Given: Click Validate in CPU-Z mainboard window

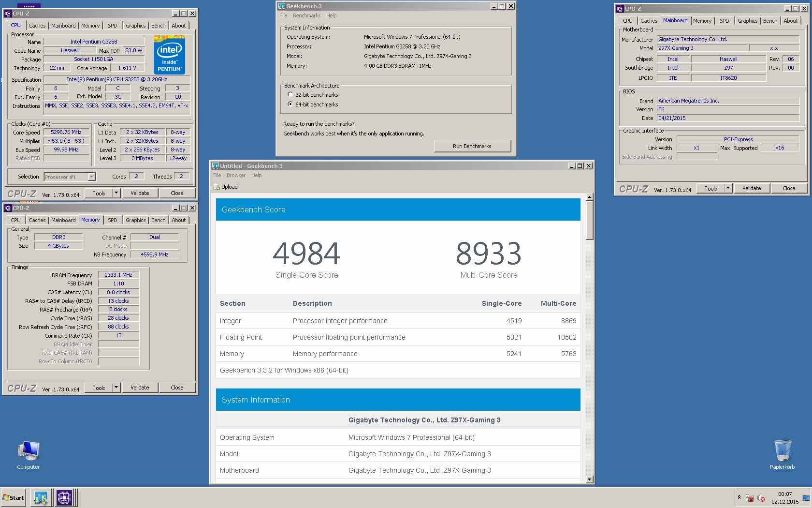Looking at the screenshot, I should (x=752, y=189).
